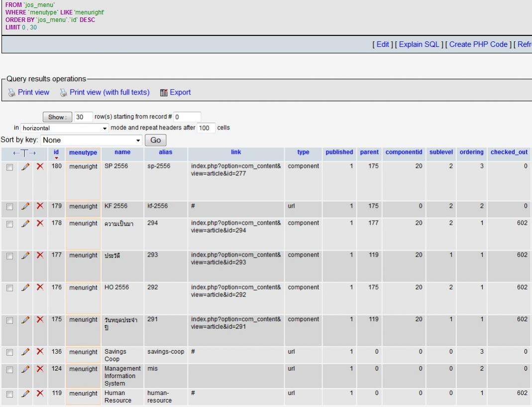Sort by the published column header
The image size is (532, 407).
click(x=339, y=152)
